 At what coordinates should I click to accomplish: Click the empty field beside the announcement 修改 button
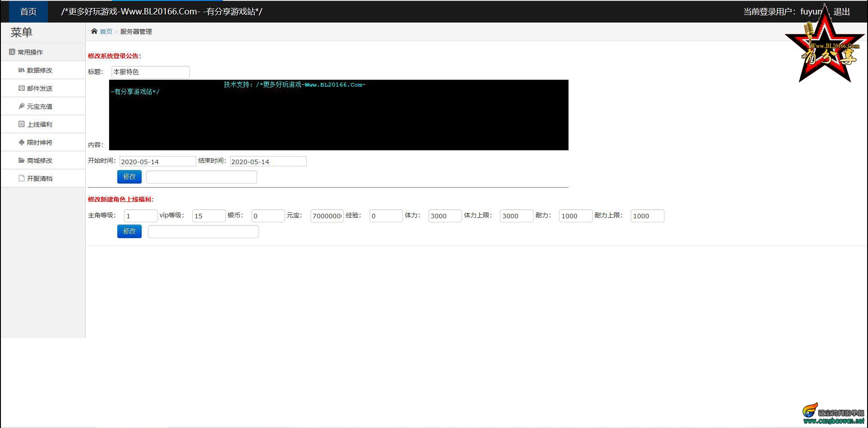point(202,177)
